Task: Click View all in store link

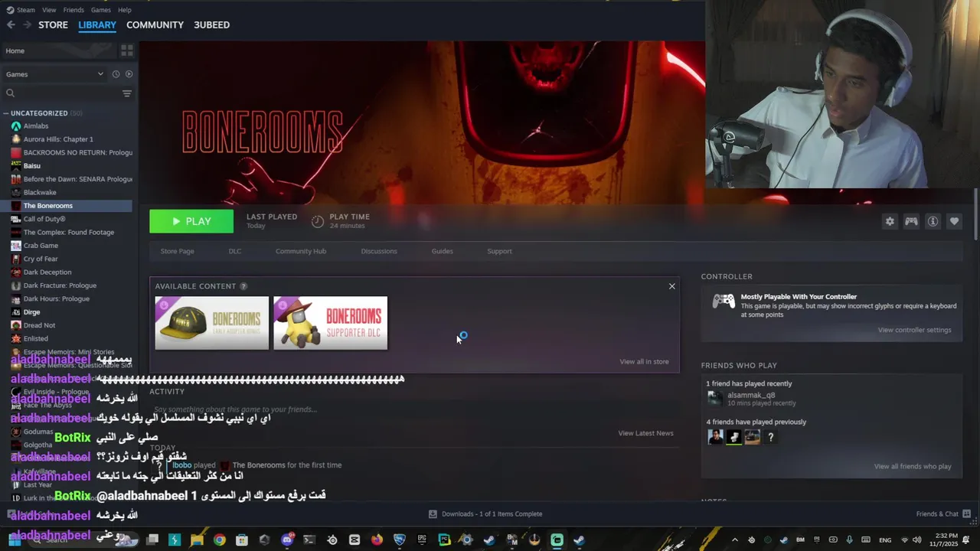Action: 644,361
